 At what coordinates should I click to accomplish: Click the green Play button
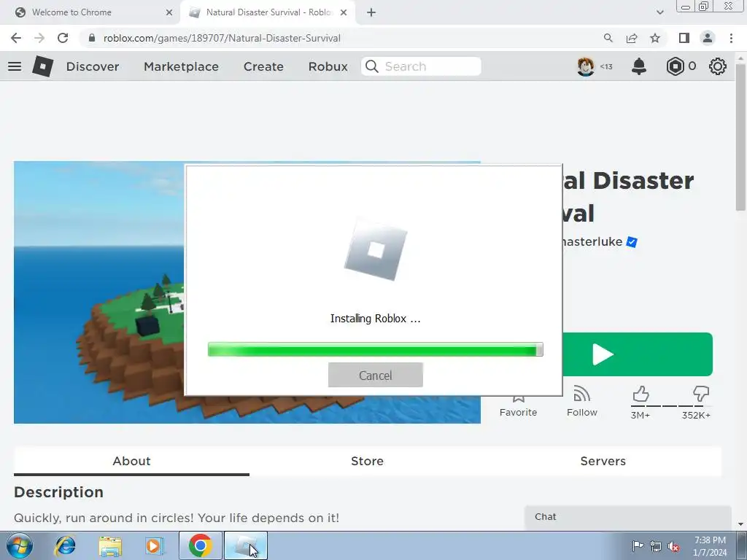pos(638,354)
